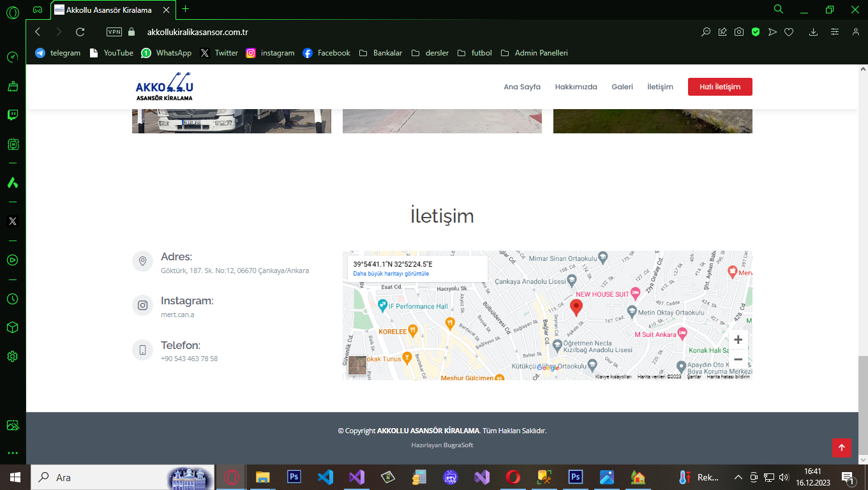Click the snapshot camera icon
Viewport: 868px width, 490px height.
[x=738, y=32]
